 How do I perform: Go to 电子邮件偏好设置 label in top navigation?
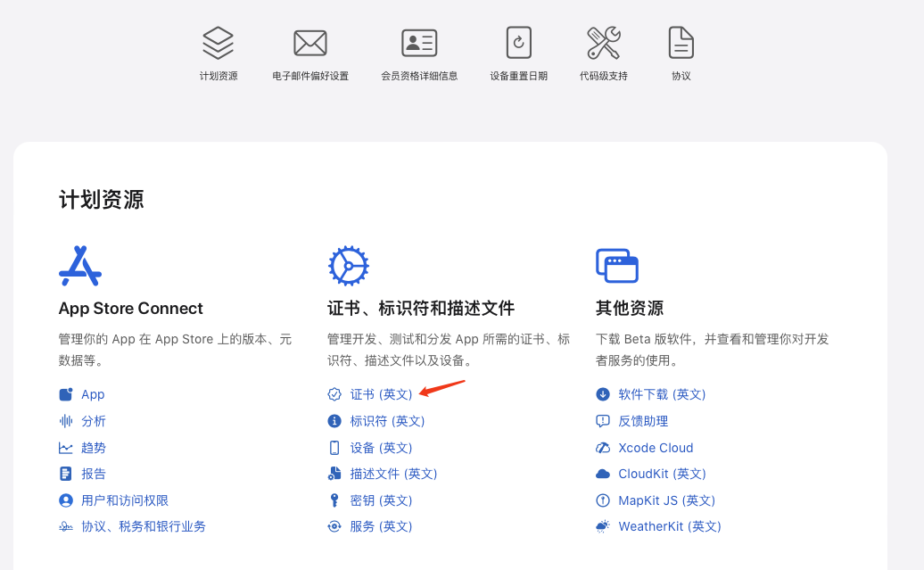tap(310, 76)
